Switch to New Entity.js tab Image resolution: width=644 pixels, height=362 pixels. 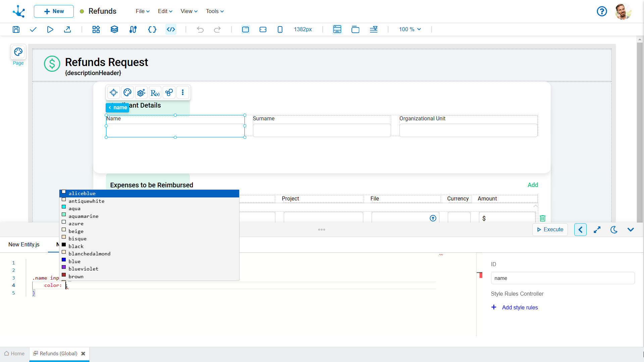(x=24, y=244)
